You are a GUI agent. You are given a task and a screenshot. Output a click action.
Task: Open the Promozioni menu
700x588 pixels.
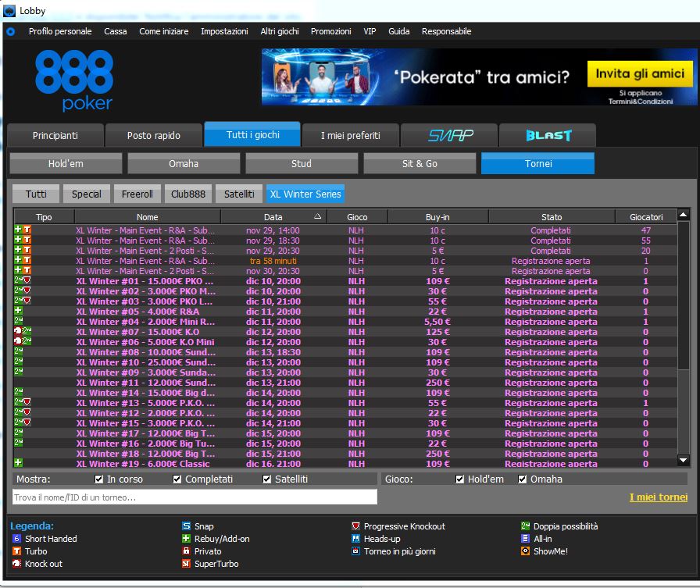tap(330, 32)
